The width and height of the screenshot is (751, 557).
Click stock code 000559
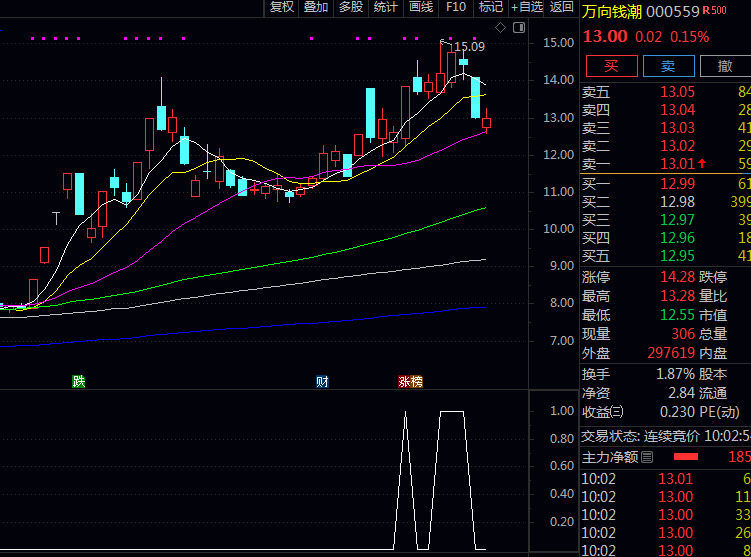673,12
